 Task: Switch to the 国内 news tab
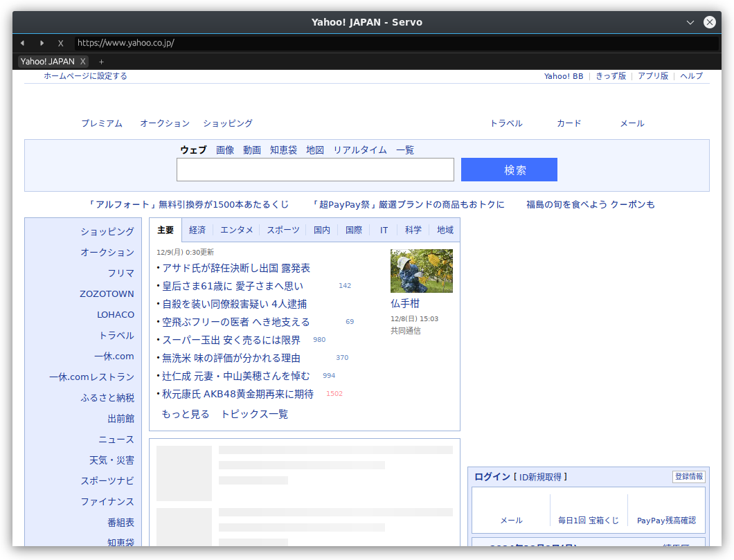click(321, 230)
